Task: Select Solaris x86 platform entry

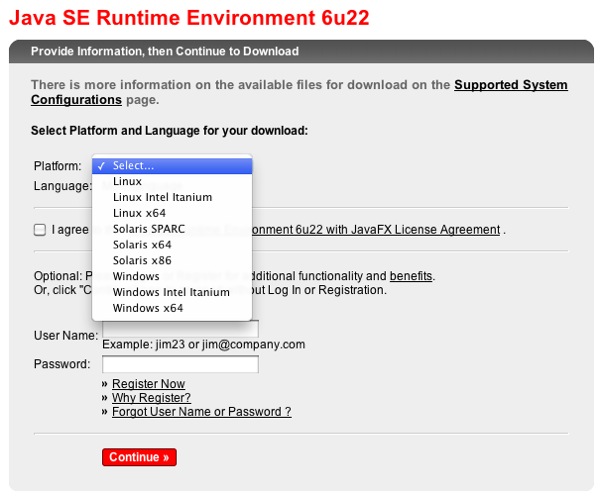Action: point(172,261)
